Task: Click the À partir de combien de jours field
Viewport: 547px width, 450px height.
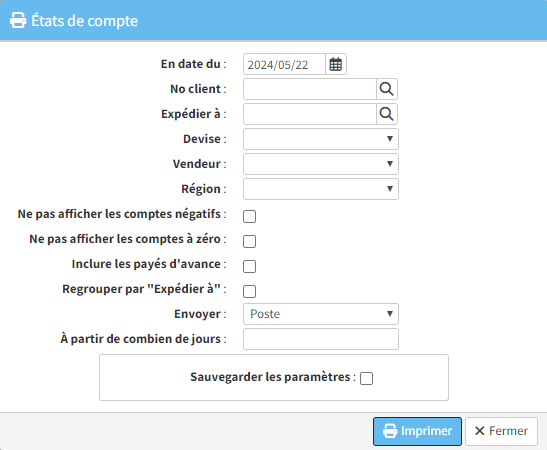Action: point(321,339)
